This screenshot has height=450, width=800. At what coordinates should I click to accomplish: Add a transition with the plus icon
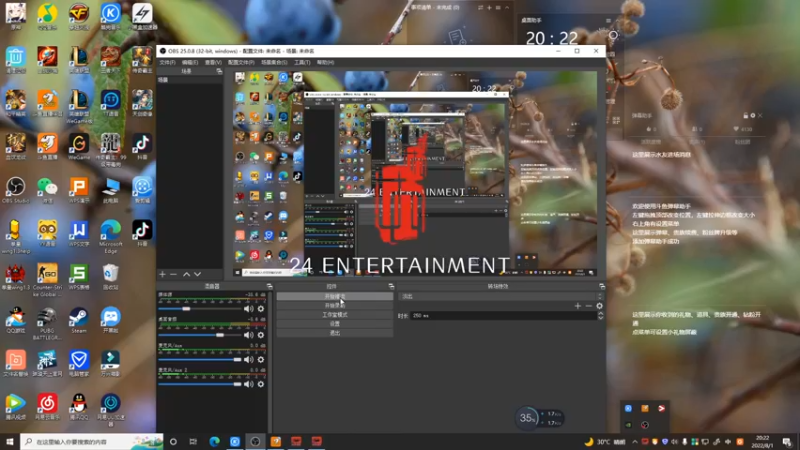pyautogui.click(x=578, y=306)
